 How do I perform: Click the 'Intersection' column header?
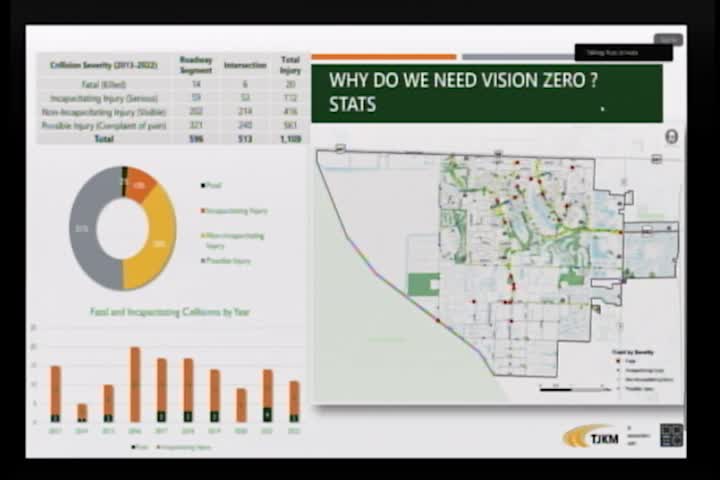click(x=245, y=66)
